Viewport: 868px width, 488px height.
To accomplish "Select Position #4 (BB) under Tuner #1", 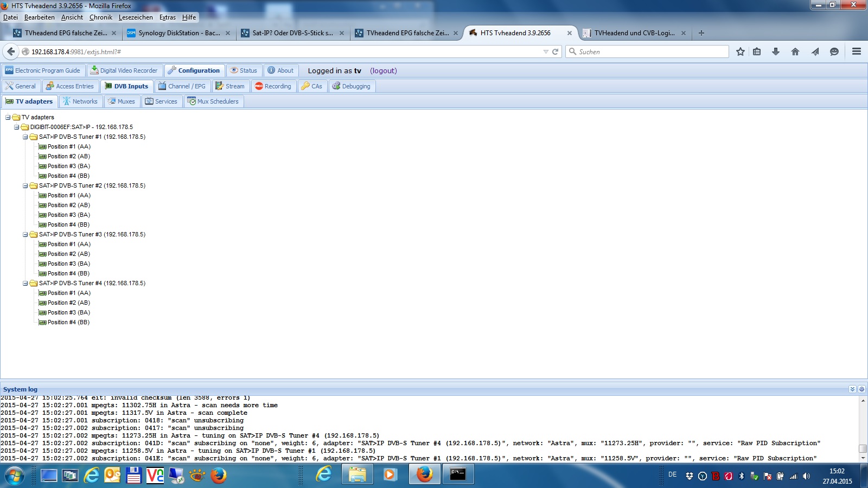I will click(68, 176).
